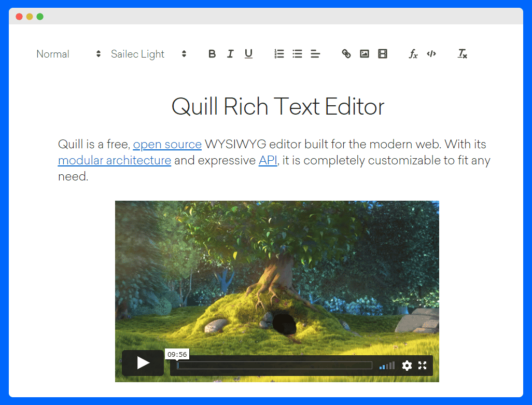Adjust the video volume bars
532x405 pixels.
point(387,366)
